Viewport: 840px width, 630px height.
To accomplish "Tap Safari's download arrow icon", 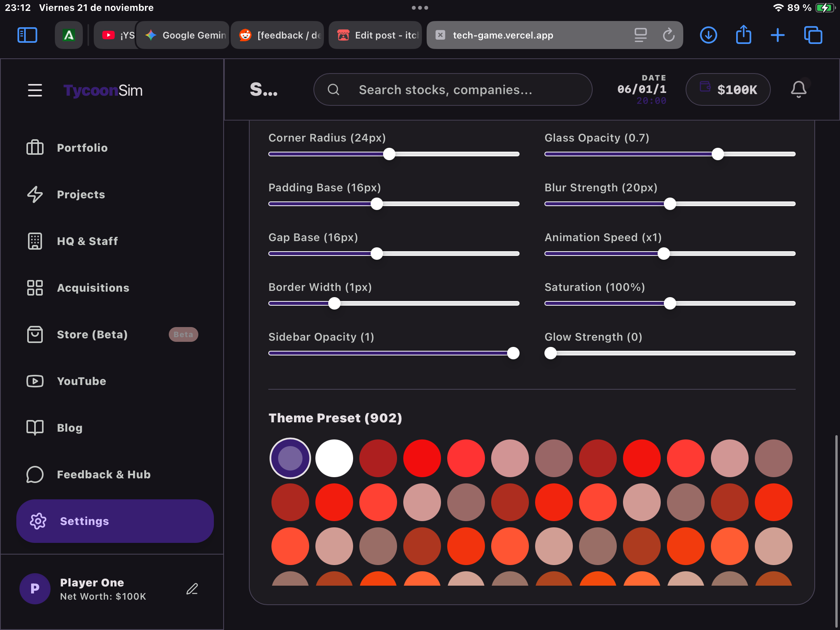I will click(x=708, y=35).
